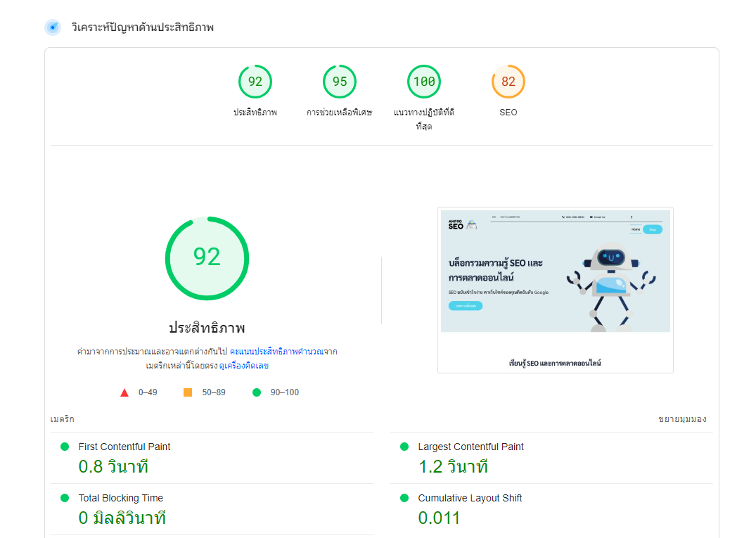The width and height of the screenshot is (756, 538).
Task: Click the Best Practices gauge showing 100
Action: pyautogui.click(x=424, y=82)
